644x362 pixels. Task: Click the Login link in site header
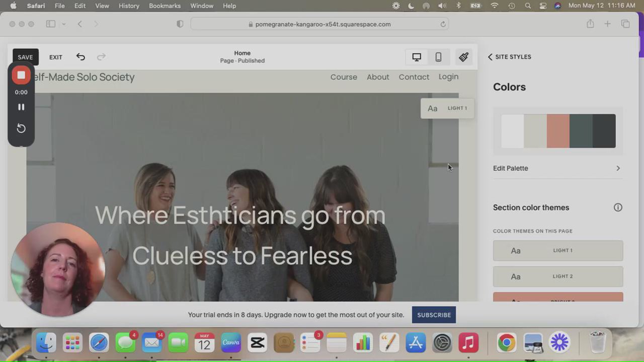point(448,77)
